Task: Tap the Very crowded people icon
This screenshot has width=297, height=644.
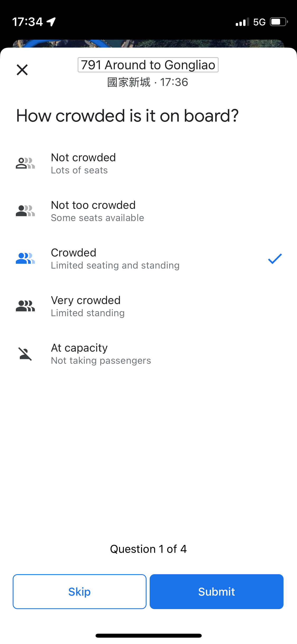Action: 25,306
